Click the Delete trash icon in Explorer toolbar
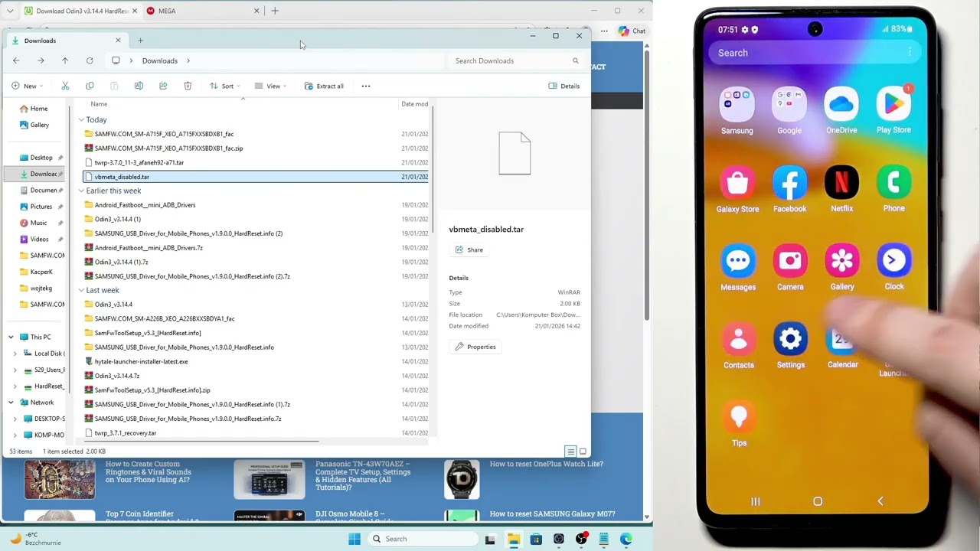The width and height of the screenshot is (980, 551). point(188,86)
